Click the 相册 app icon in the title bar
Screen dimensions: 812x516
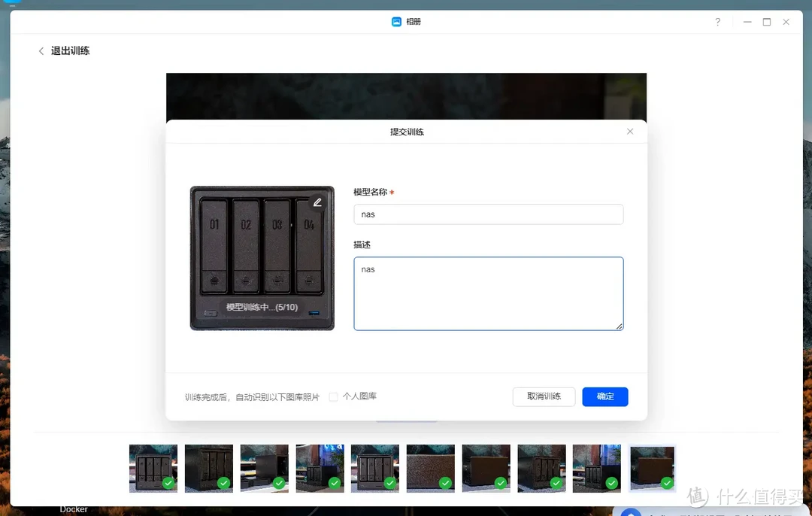coord(396,21)
